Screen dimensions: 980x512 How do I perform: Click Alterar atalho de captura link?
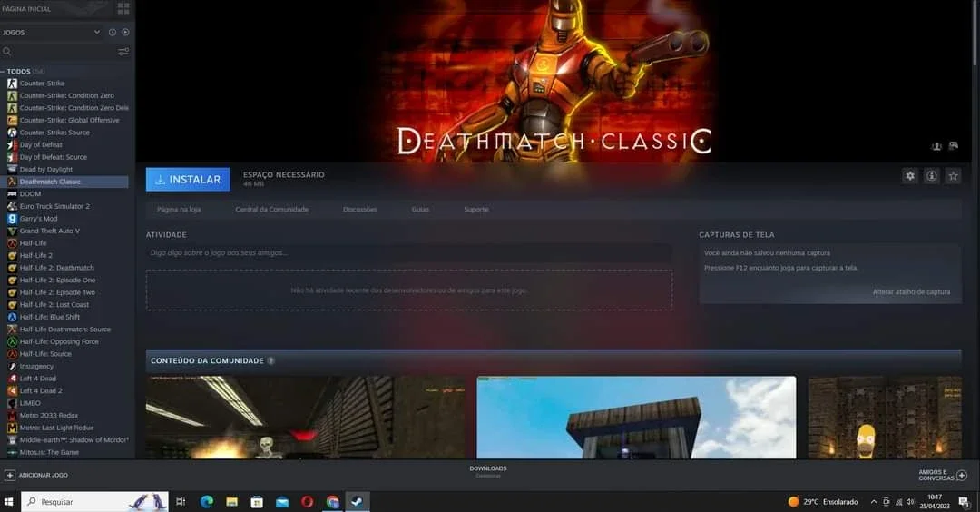[x=911, y=292]
